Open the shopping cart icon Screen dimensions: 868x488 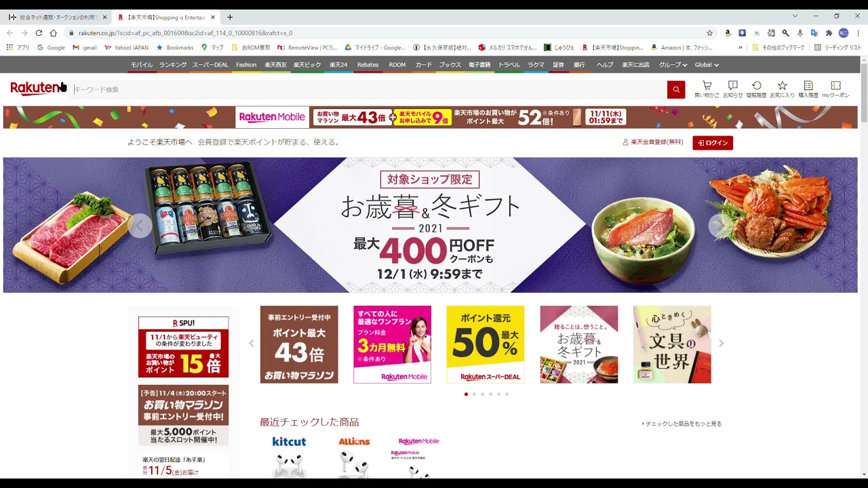707,89
